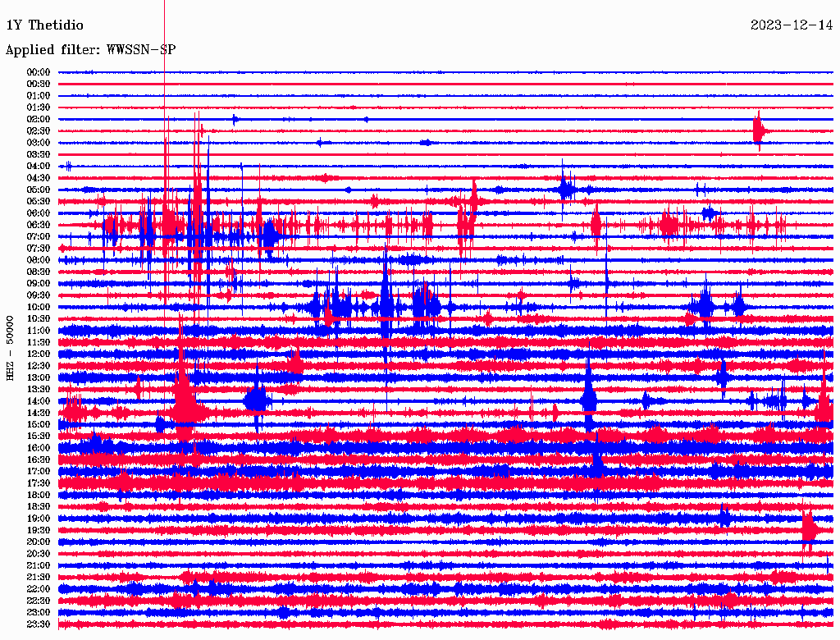This screenshot has width=840, height=640.
Task: Select the 21:30 time label
Action: tap(39, 578)
